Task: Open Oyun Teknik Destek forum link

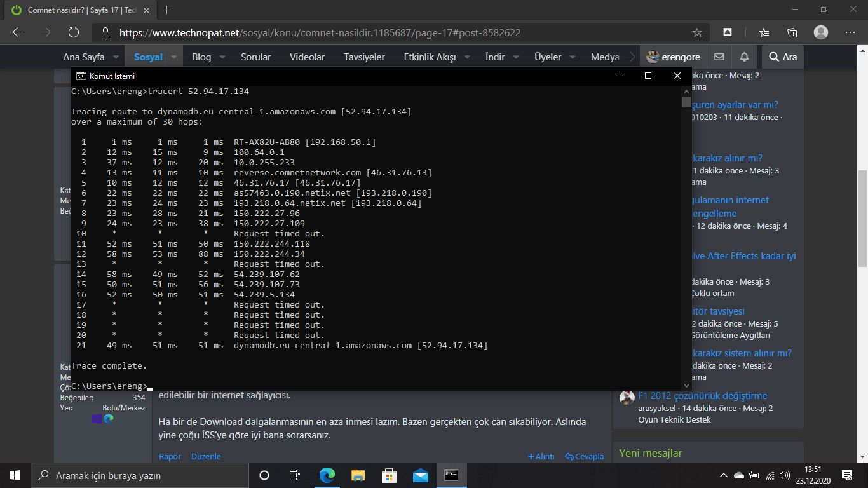Action: tap(675, 419)
